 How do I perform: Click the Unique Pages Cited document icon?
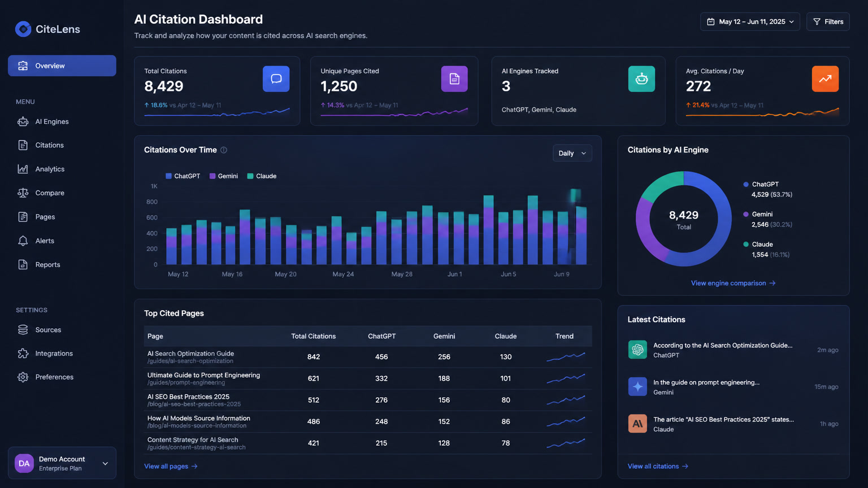tap(454, 79)
